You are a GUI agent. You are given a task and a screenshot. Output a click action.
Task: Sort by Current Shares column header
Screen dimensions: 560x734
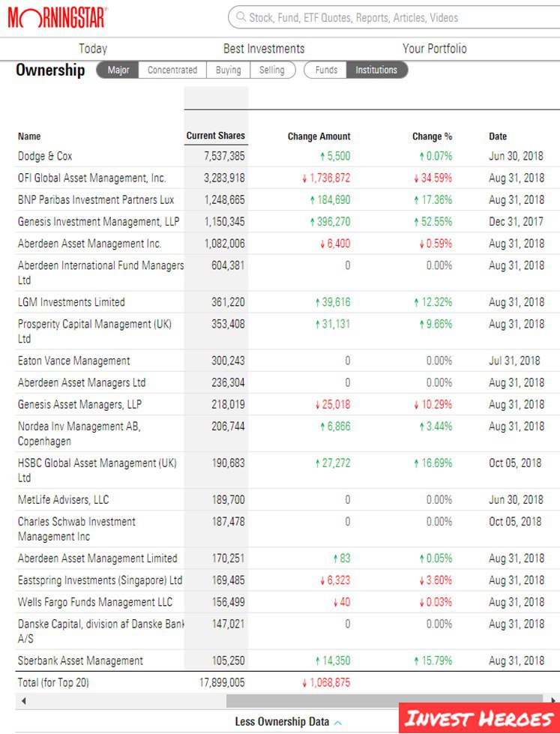pos(216,136)
